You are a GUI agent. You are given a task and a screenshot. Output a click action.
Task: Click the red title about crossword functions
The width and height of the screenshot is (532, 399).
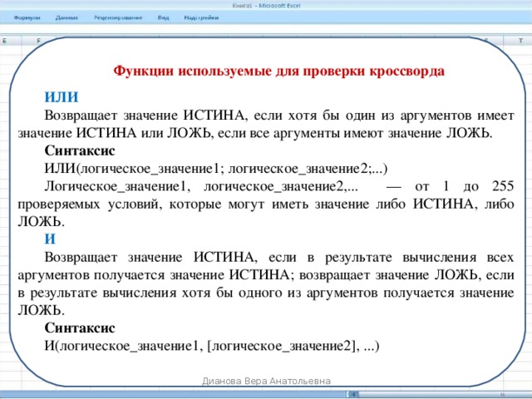279,71
